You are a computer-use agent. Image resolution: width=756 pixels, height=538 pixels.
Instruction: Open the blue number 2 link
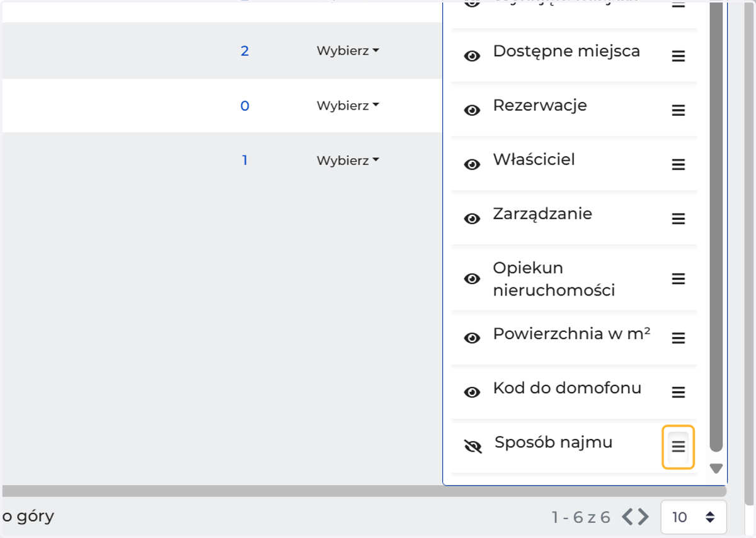point(244,51)
